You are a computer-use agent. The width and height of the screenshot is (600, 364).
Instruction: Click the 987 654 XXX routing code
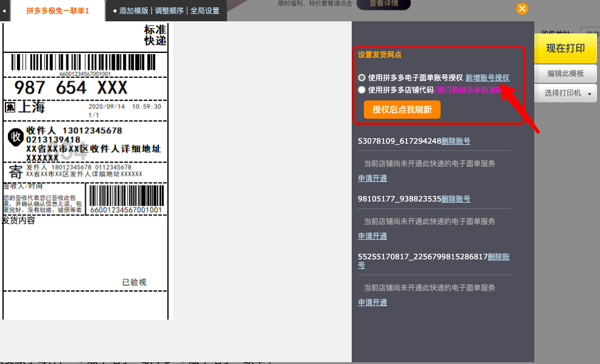click(71, 88)
